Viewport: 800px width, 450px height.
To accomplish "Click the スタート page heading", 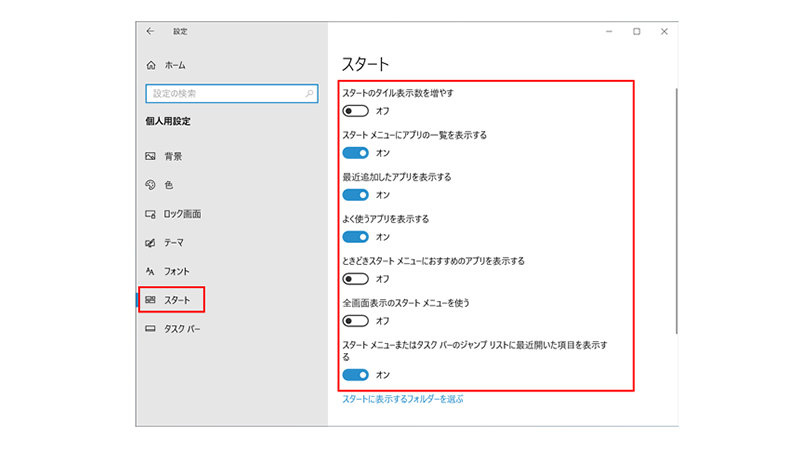I will (365, 64).
